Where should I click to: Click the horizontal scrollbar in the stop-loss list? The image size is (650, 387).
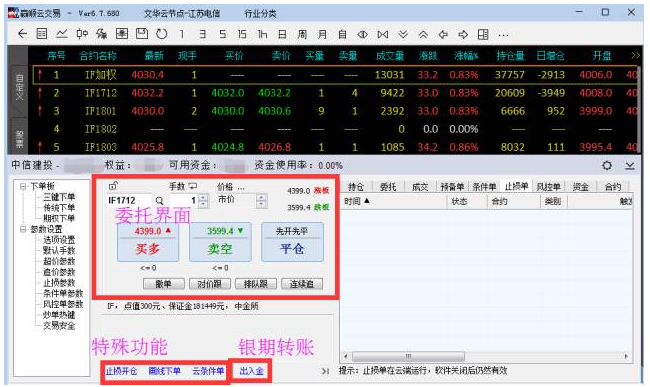click(x=408, y=356)
